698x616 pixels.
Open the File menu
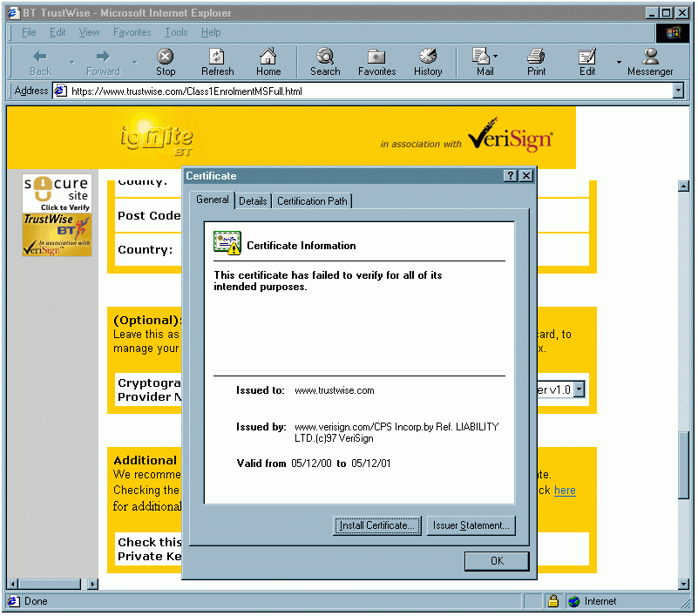click(x=29, y=32)
